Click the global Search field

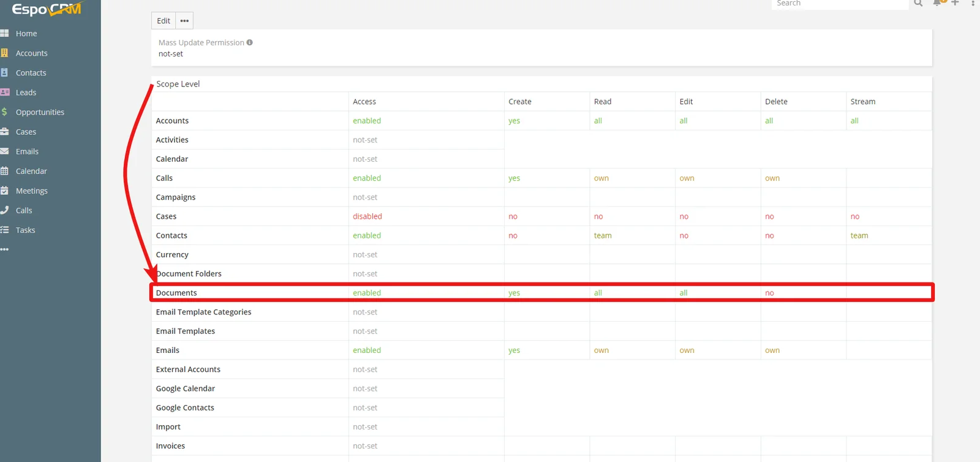pos(839,4)
